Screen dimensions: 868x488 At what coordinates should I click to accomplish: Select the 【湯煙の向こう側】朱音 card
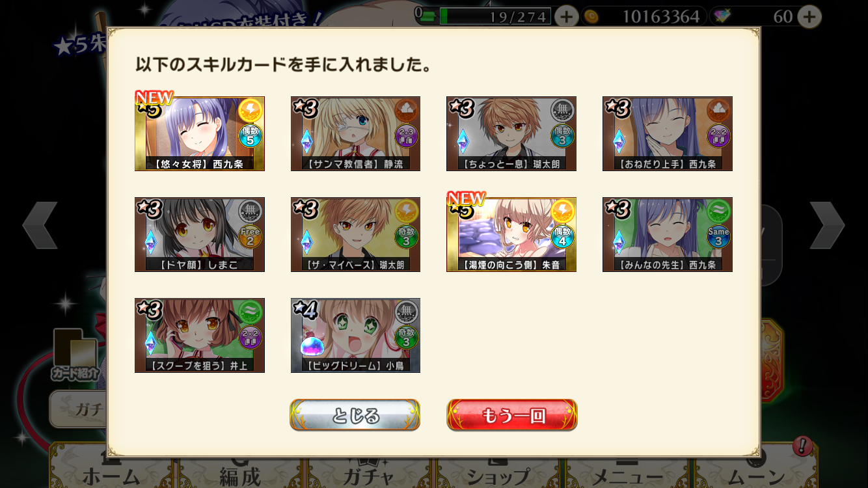click(x=511, y=234)
